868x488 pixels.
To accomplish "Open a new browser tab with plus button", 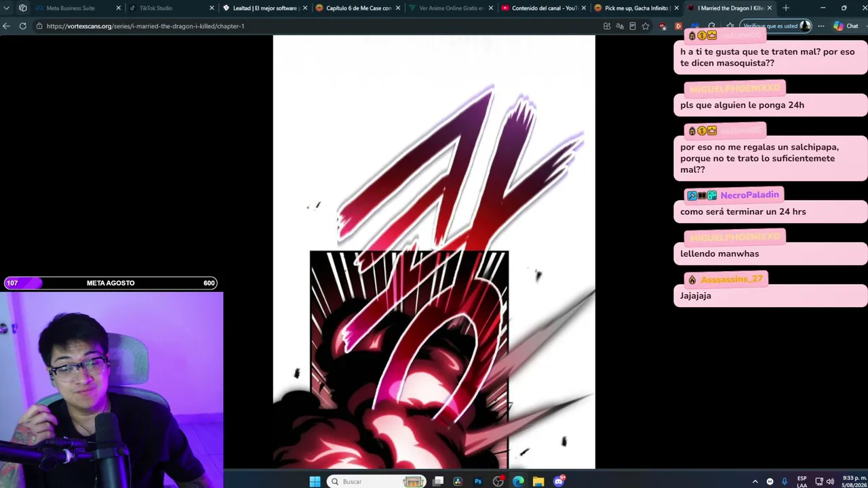I will 785,8.
